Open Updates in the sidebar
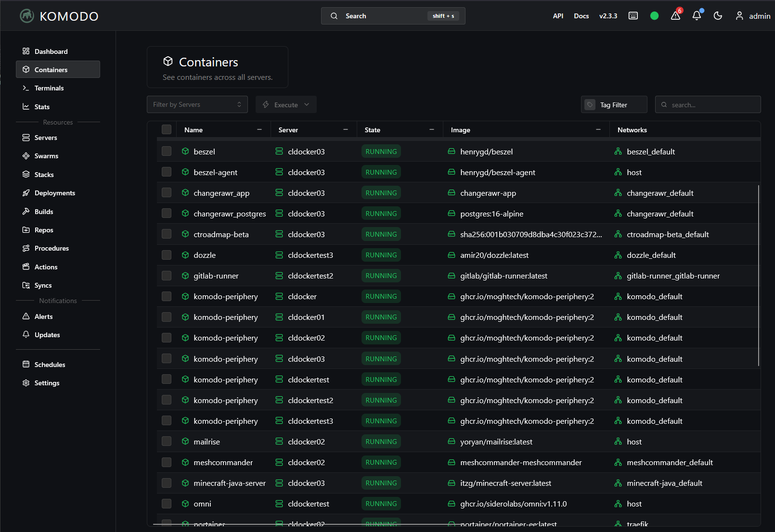 tap(58, 335)
